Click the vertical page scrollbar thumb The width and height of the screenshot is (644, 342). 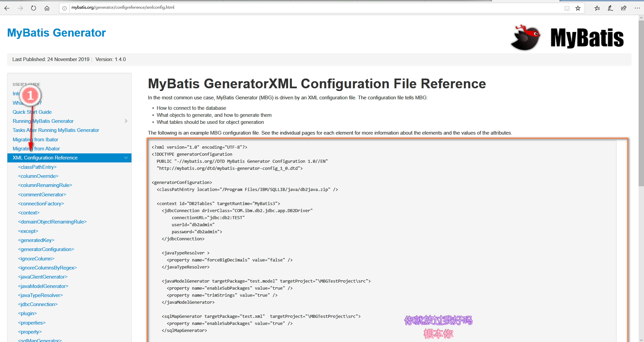tap(641, 103)
